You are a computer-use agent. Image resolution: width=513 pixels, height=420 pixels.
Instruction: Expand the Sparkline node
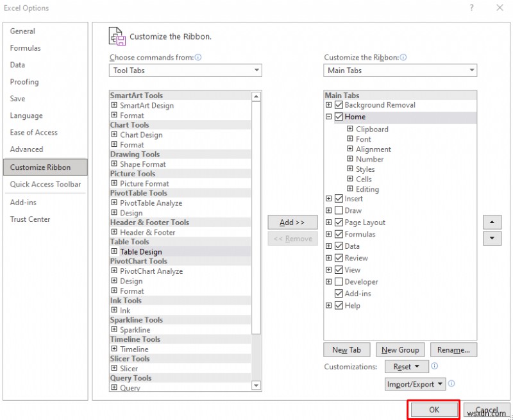click(114, 330)
